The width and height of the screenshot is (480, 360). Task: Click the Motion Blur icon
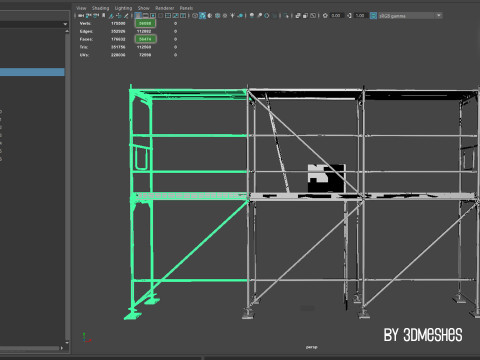(x=259, y=16)
